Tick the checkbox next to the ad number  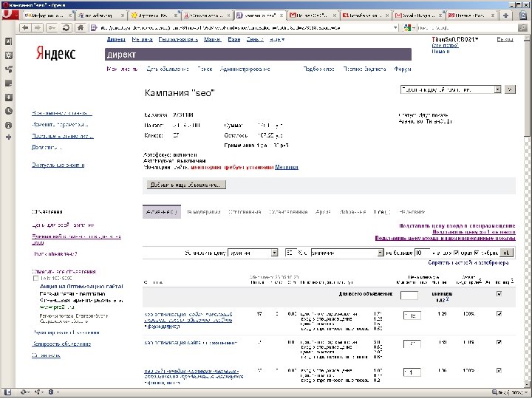click(35, 279)
